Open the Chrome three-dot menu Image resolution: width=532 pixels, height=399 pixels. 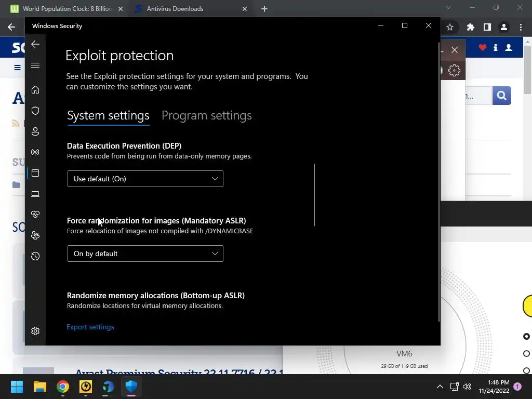pyautogui.click(x=521, y=27)
